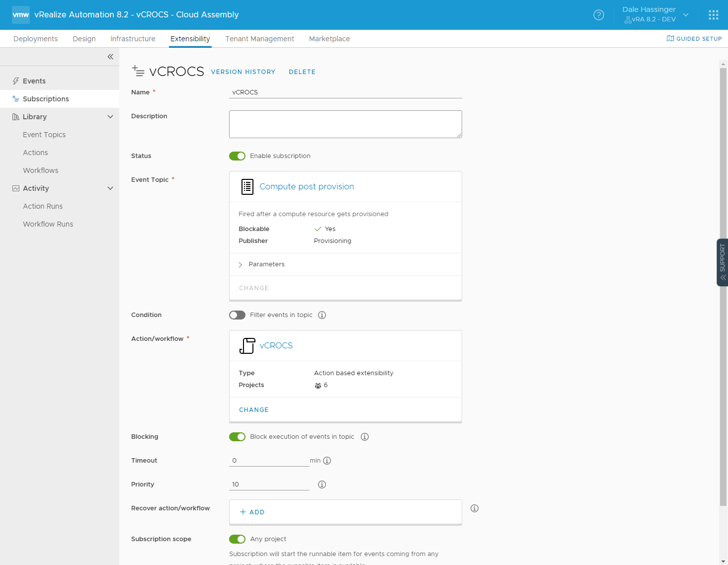Screen dimensions: 728x565
Task: Open the Marketplace tab
Action: pos(329,39)
